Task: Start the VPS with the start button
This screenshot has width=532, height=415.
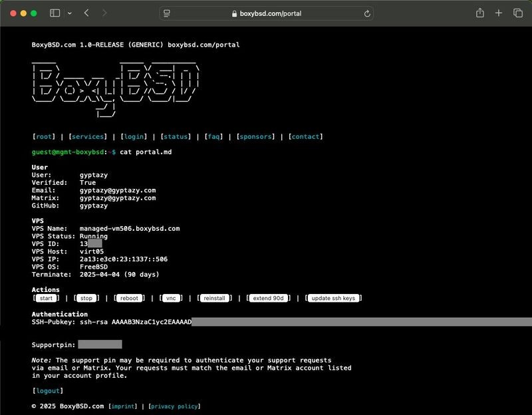Action: click(x=46, y=298)
